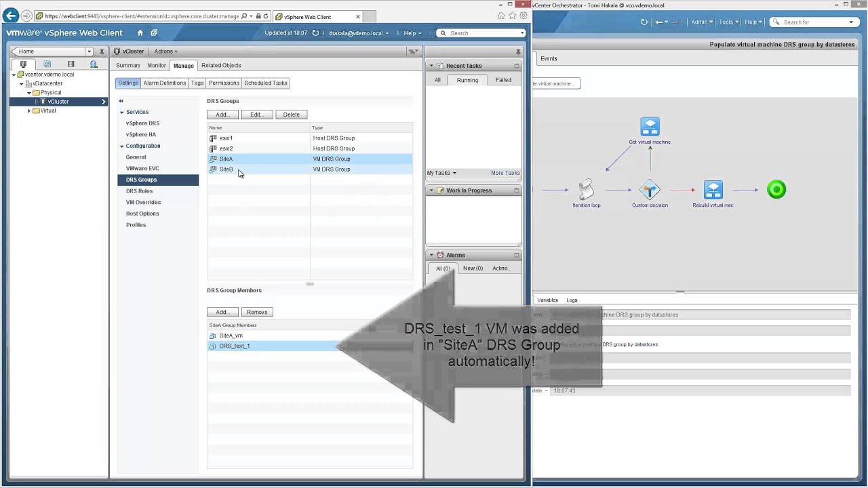Viewport: 868px width, 488px height.
Task: Open the Scheduled Tasks sub-tab
Action: click(266, 83)
